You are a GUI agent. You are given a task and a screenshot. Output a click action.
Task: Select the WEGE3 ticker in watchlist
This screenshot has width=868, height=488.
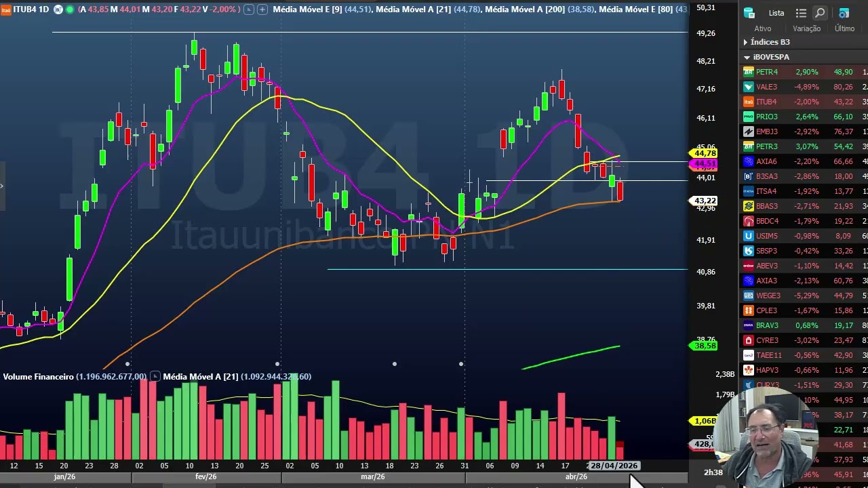point(768,296)
